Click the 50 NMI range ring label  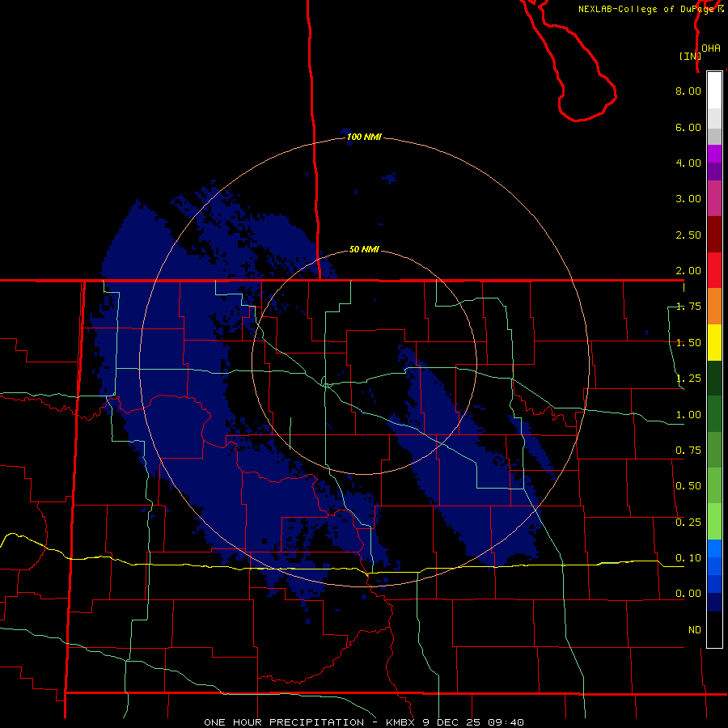coord(364,250)
